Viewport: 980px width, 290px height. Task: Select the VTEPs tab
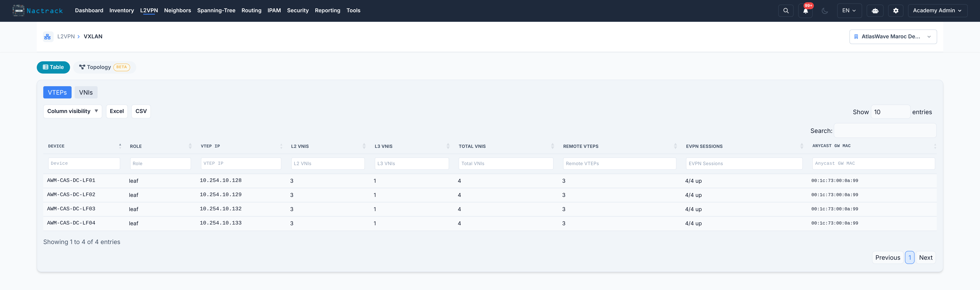(x=57, y=93)
